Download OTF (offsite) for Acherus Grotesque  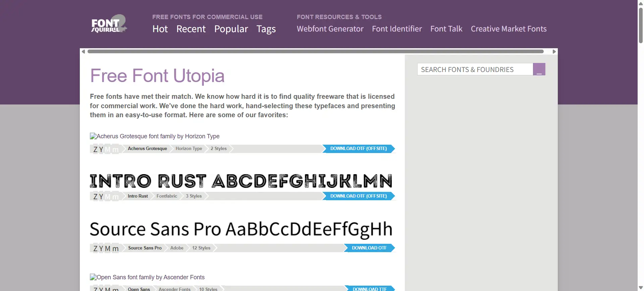359,148
